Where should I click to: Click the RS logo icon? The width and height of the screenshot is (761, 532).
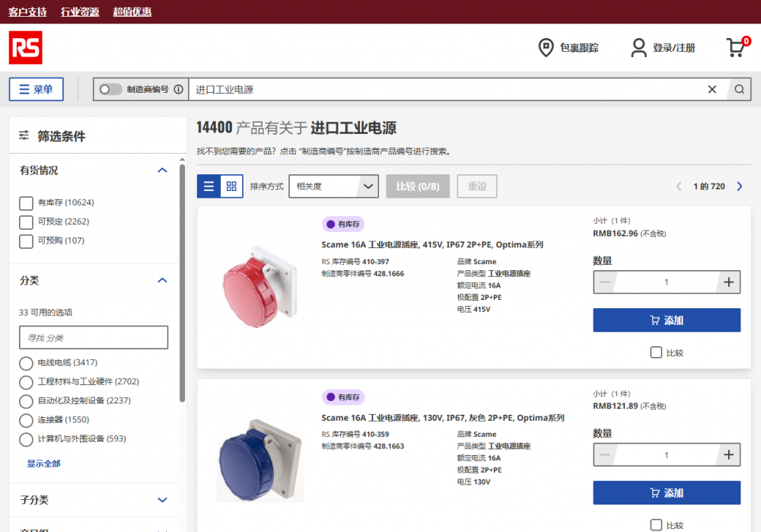tap(26, 48)
